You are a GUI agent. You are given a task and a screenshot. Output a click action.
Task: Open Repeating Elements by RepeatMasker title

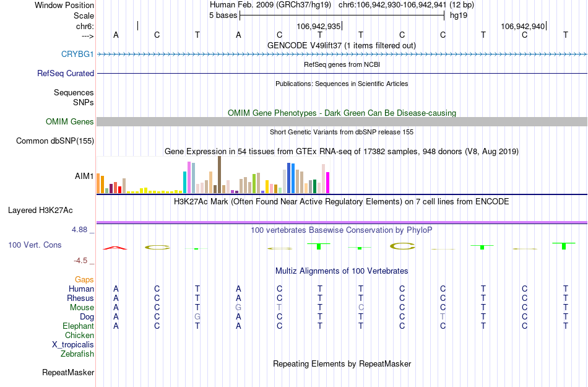342,363
